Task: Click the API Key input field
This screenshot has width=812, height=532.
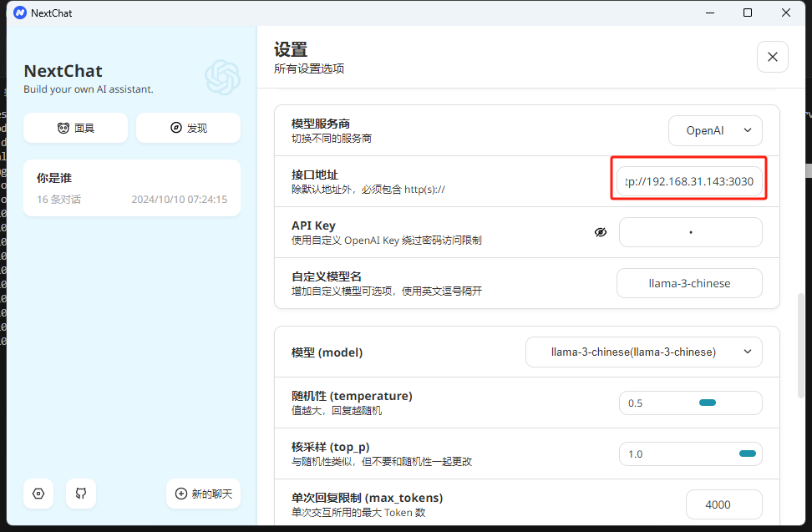Action: 690,232
